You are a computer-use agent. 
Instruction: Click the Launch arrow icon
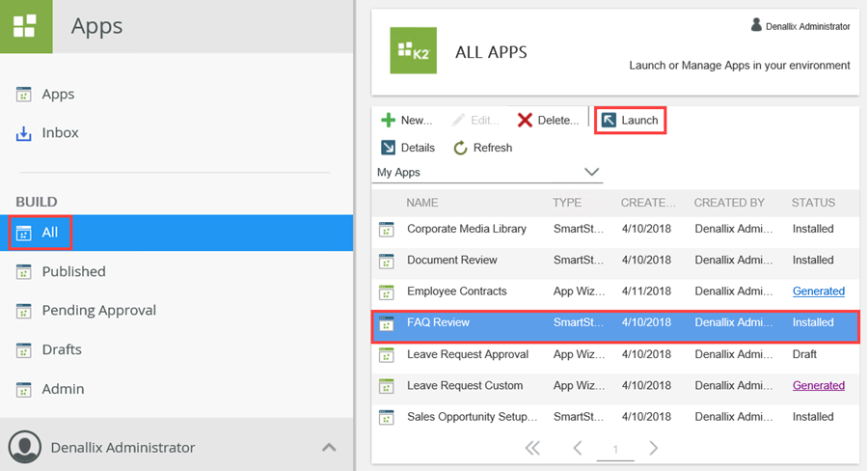point(609,121)
